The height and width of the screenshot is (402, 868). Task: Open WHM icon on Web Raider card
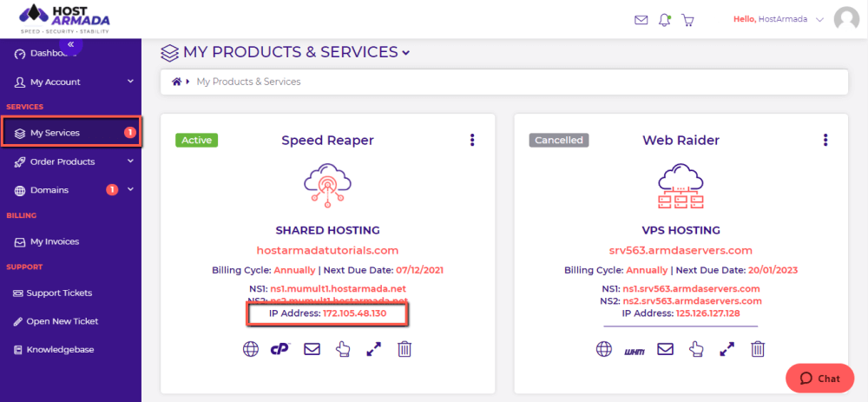(x=635, y=351)
